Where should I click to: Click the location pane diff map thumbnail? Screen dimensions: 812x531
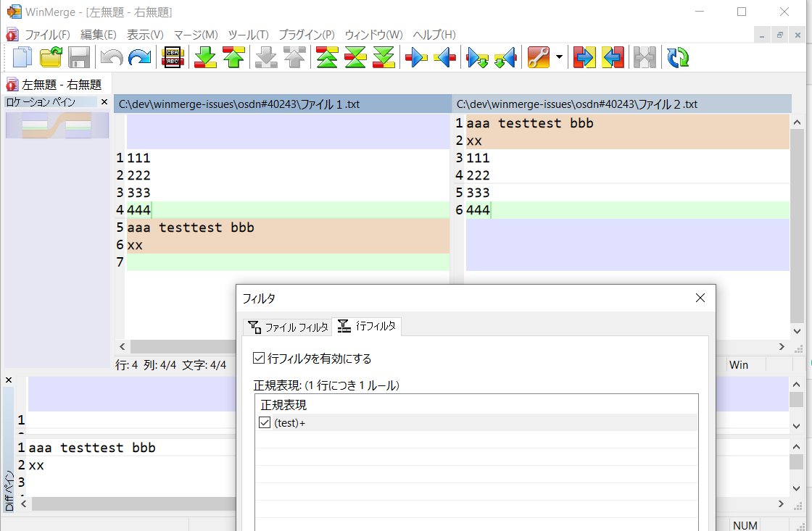click(57, 126)
